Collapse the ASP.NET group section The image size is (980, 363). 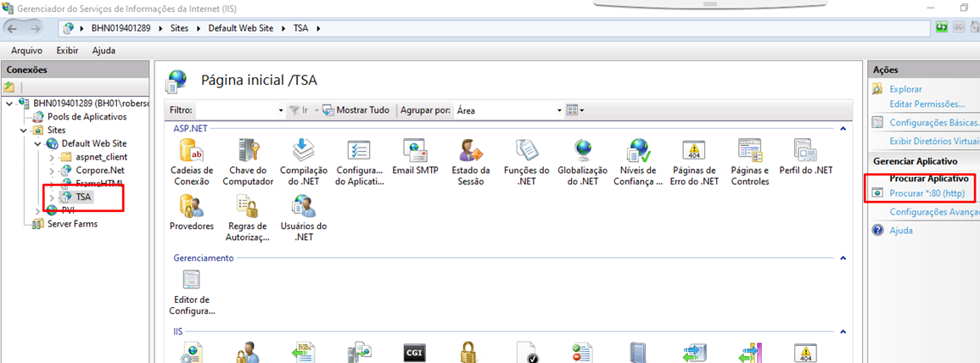(843, 128)
